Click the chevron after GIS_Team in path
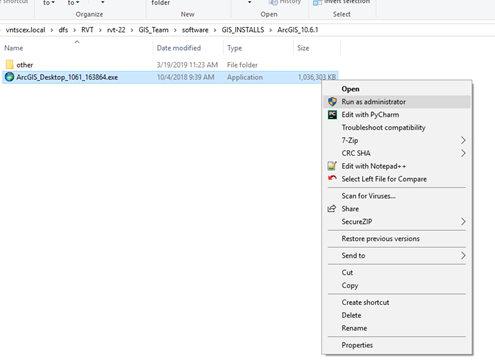The width and height of the screenshot is (495, 363). 175,30
